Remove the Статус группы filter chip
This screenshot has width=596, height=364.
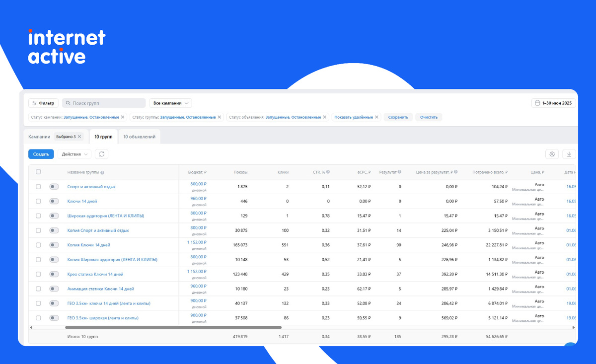[220, 117]
